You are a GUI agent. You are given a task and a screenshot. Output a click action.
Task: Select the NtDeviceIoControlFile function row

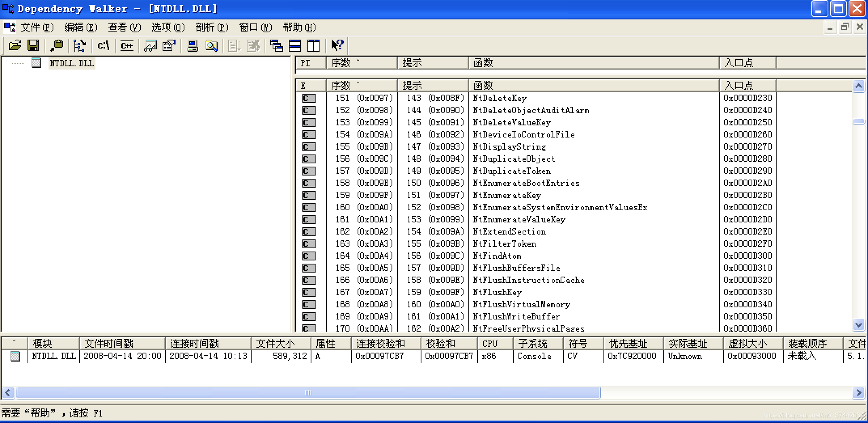pyautogui.click(x=574, y=135)
